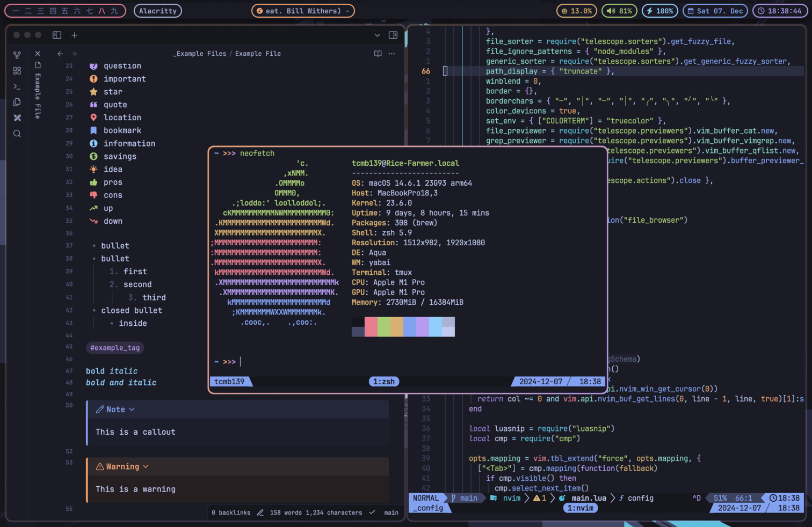Click the cards layout icon in left ribbon

(x=17, y=70)
